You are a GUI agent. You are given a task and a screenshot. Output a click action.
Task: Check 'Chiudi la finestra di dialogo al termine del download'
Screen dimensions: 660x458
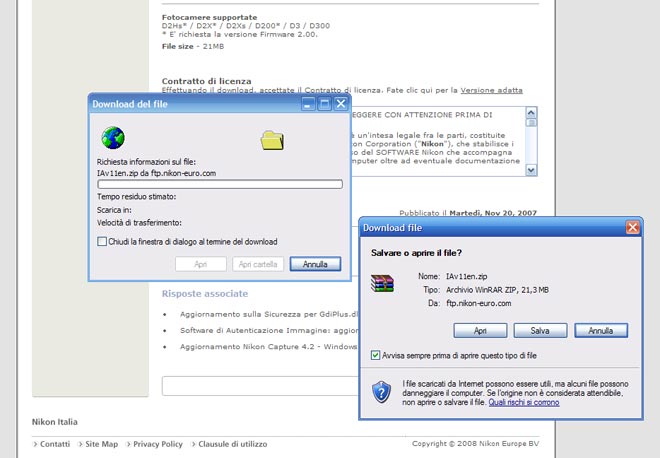[x=102, y=241]
